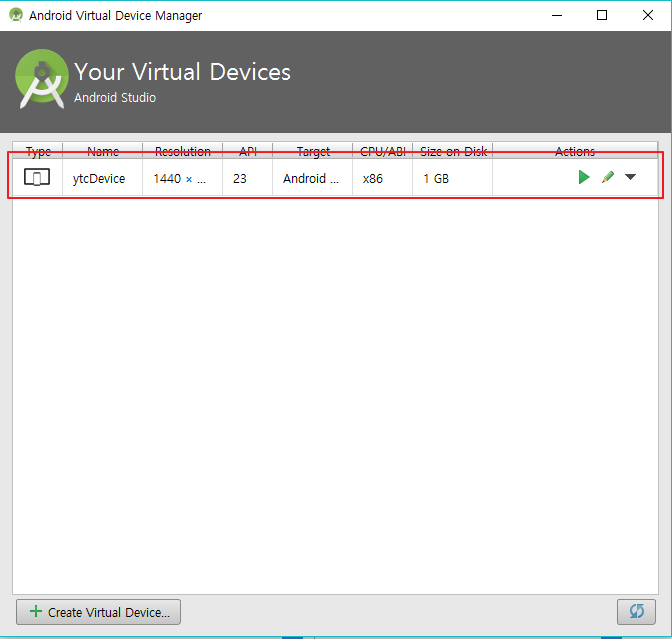Click the Actions column header
This screenshot has width=672, height=639.
click(x=575, y=151)
